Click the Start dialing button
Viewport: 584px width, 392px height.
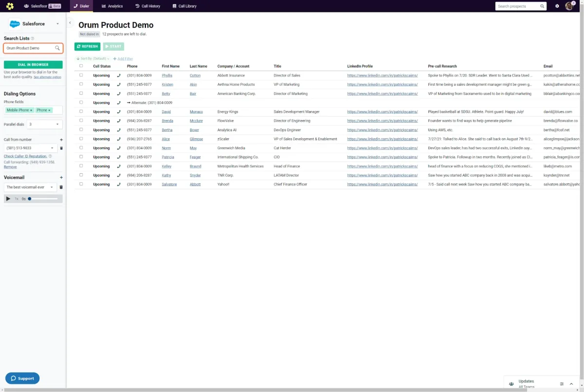113,47
